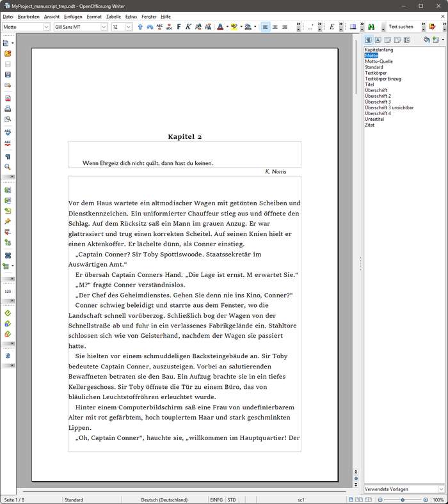Viewport: 448px width, 504px height.
Task: Click the new document icon
Action: click(x=6, y=43)
